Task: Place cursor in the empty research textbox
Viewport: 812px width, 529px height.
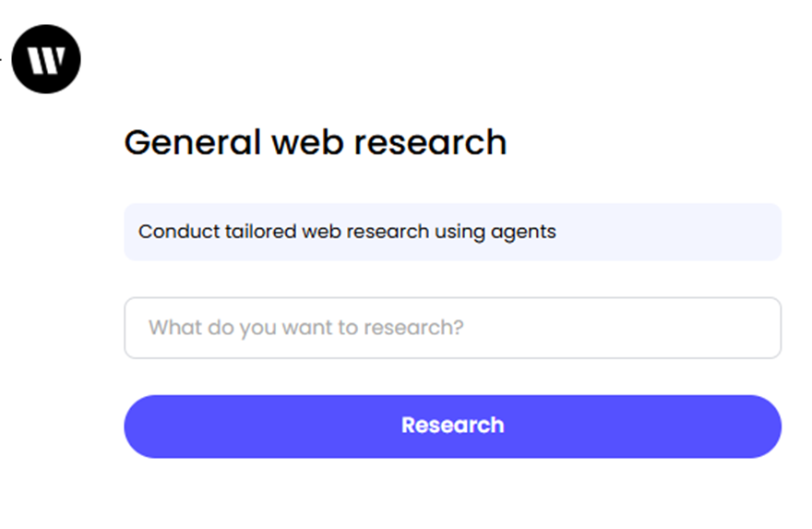Action: (x=453, y=328)
